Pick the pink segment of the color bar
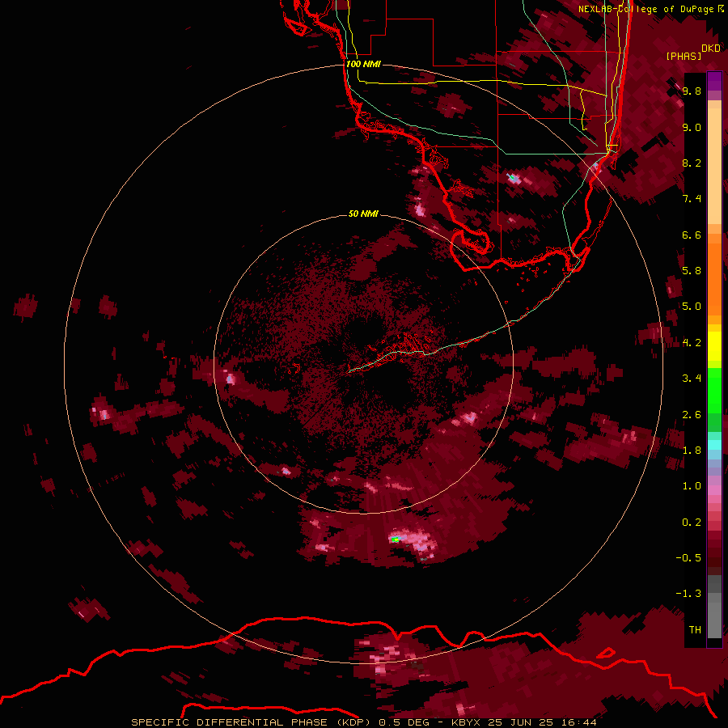The image size is (728, 728). [714, 490]
